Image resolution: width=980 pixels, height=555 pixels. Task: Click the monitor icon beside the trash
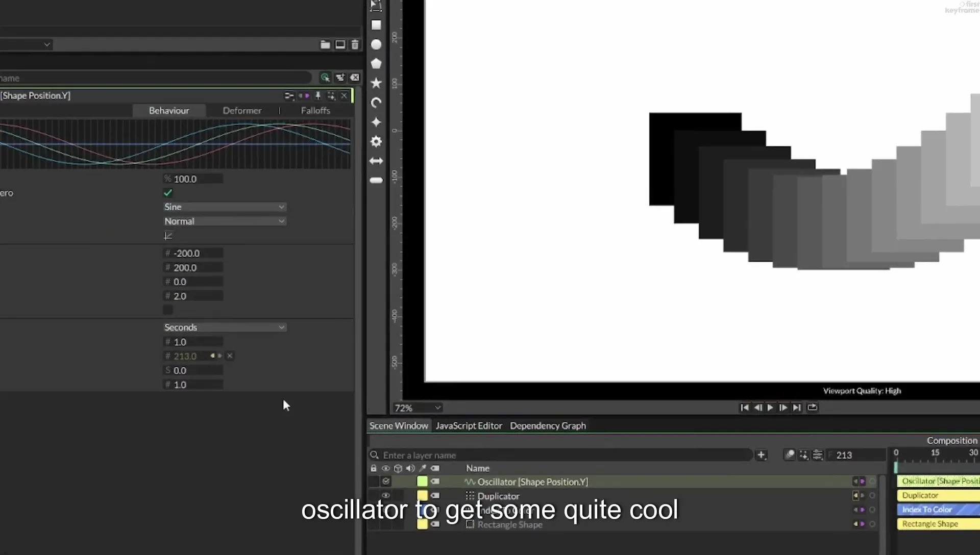[340, 44]
